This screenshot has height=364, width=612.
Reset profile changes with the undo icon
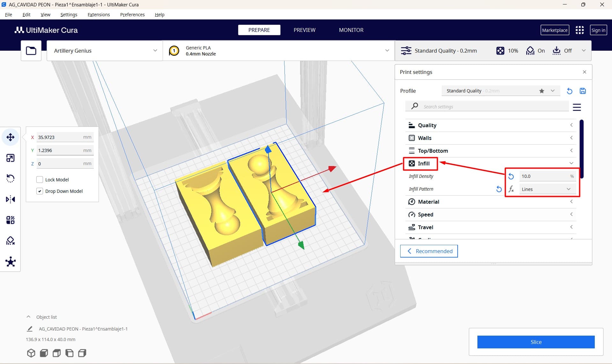(x=570, y=91)
